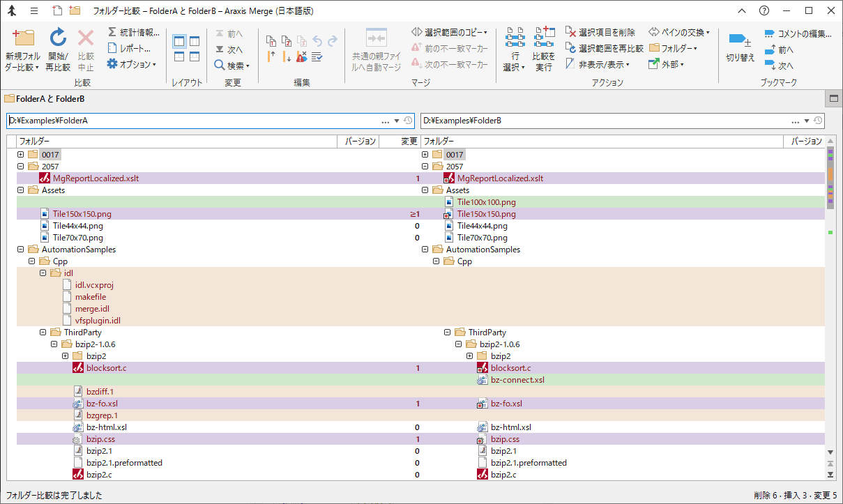Open コメントの編集 comment editor
The width and height of the screenshot is (843, 504).
click(798, 33)
